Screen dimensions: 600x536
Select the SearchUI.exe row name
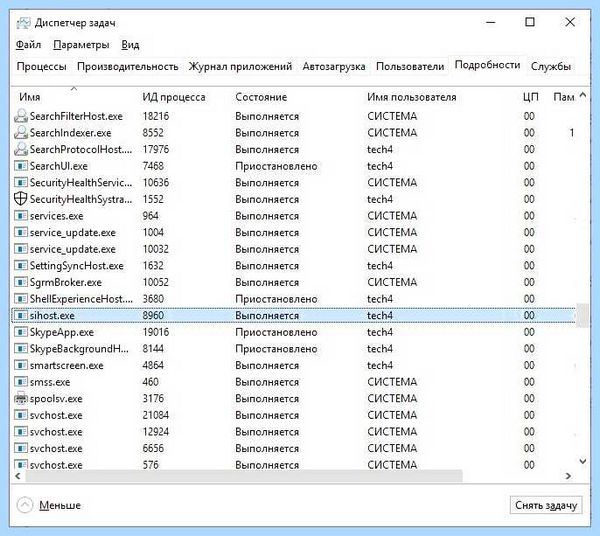[59, 166]
